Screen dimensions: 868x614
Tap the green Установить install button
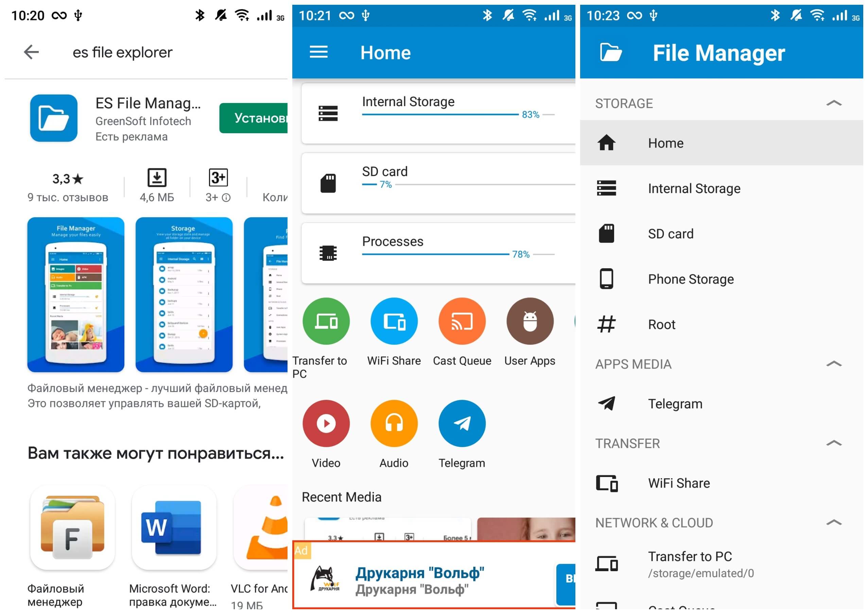click(253, 118)
